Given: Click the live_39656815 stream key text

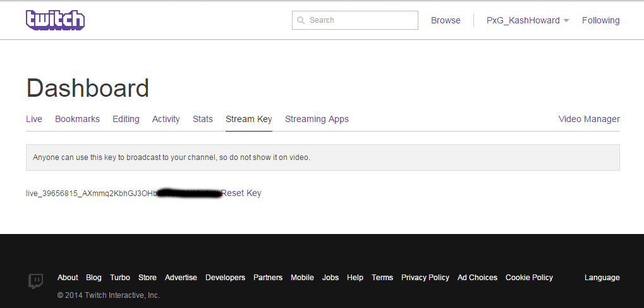Looking at the screenshot, I should 92,194.
